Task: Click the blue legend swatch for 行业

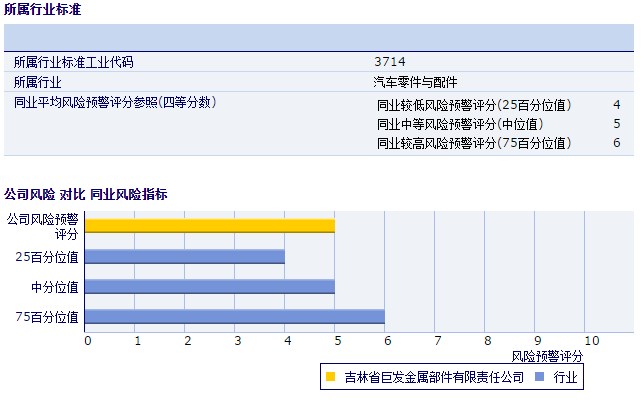Action: click(540, 378)
